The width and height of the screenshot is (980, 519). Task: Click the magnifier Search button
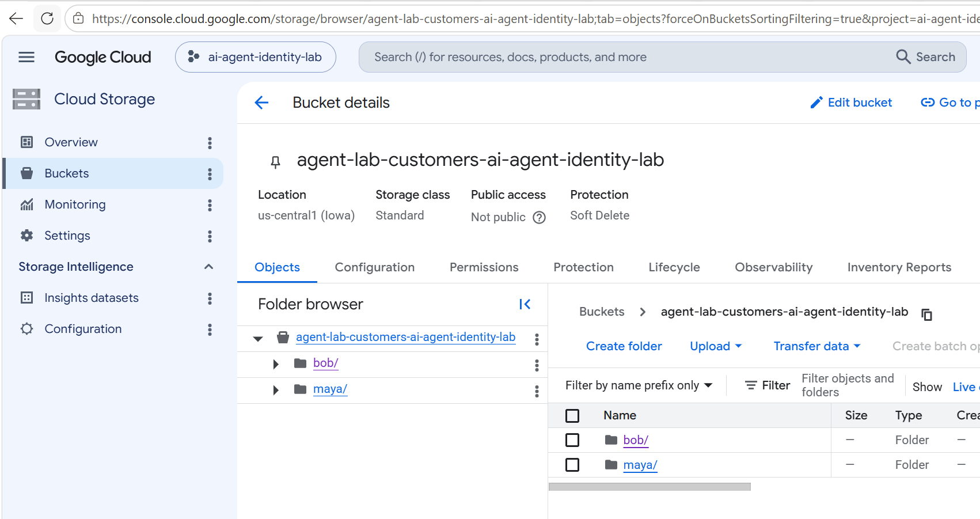[x=926, y=57]
